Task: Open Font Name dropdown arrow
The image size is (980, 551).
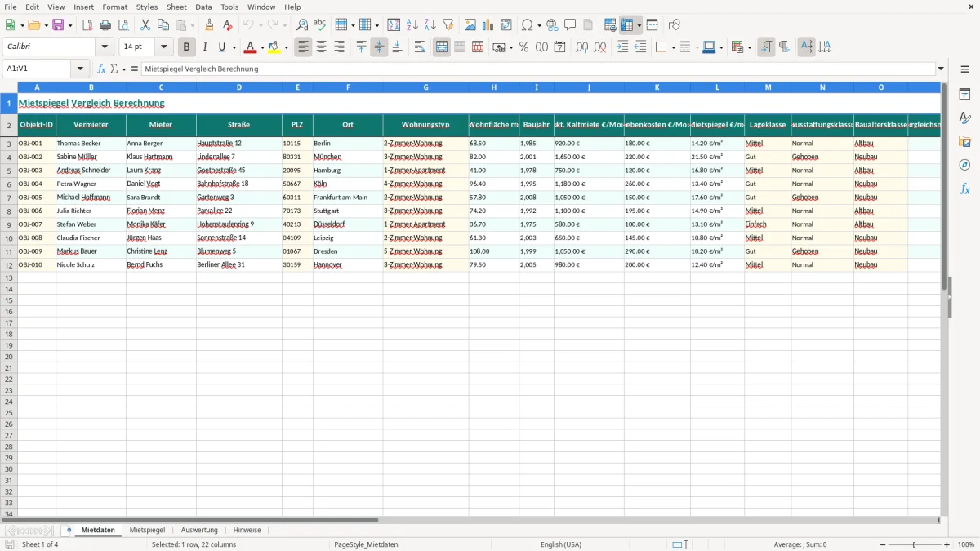Action: click(105, 47)
